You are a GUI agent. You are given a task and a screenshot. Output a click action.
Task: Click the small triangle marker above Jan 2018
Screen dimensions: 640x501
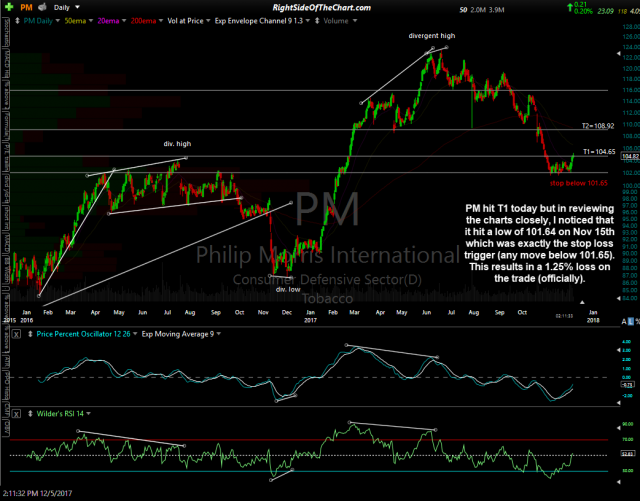pos(582,303)
